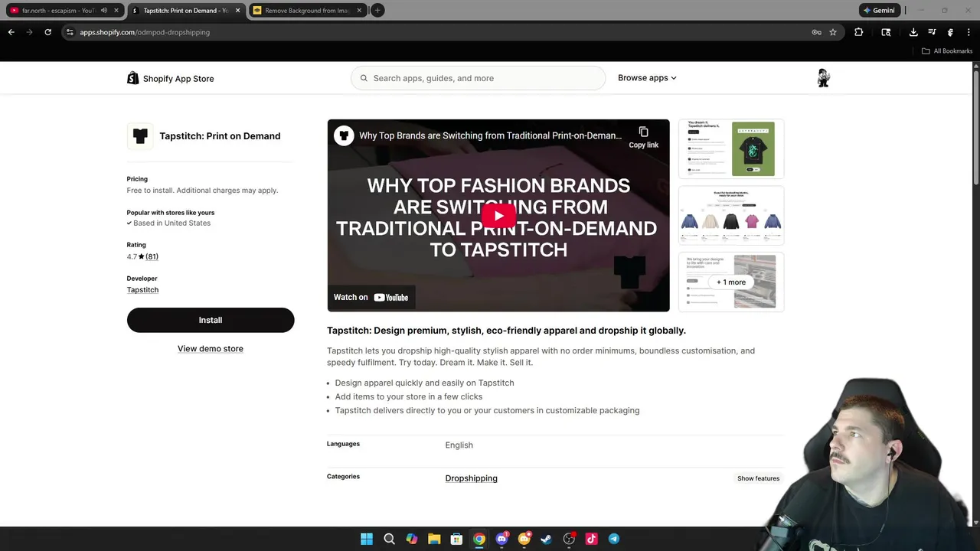Screen dimensions: 980x551
Task: Open a new browser tab
Action: (377, 11)
